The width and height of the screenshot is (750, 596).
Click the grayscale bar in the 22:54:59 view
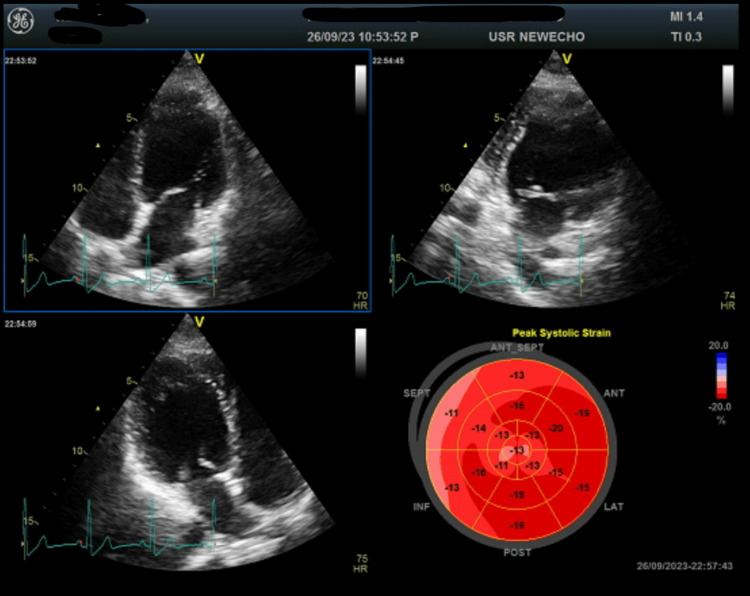click(361, 353)
